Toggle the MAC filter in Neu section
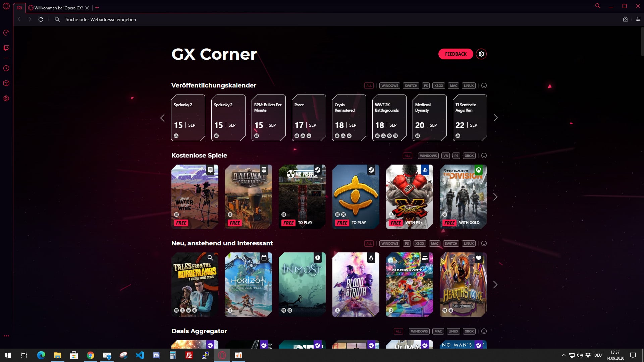644x362 pixels. click(x=434, y=243)
